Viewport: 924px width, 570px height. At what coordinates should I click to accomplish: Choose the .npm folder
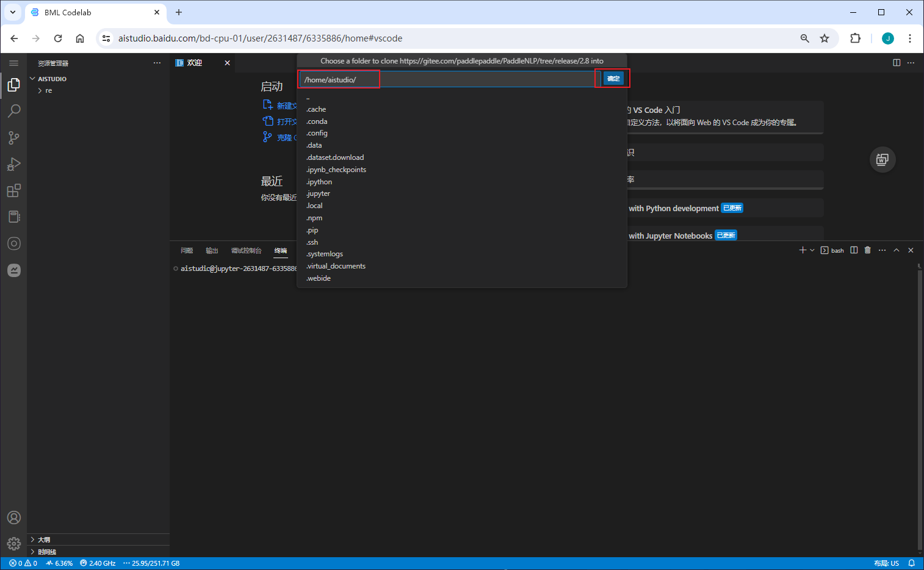[462, 218]
